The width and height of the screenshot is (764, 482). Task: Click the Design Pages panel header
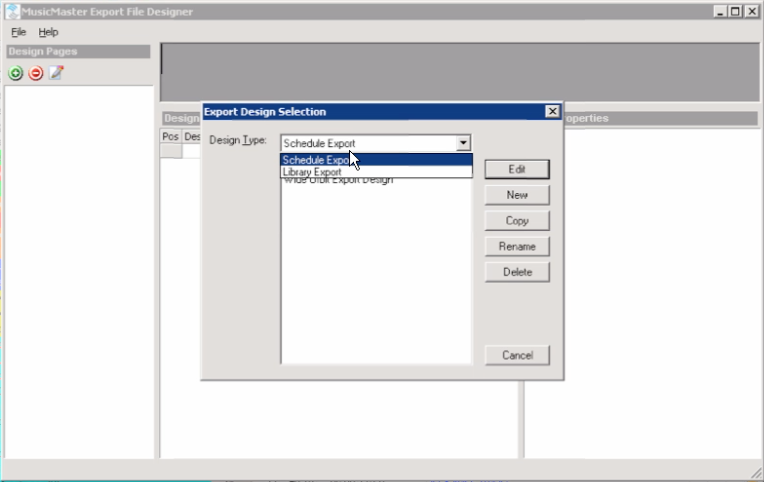coord(78,51)
